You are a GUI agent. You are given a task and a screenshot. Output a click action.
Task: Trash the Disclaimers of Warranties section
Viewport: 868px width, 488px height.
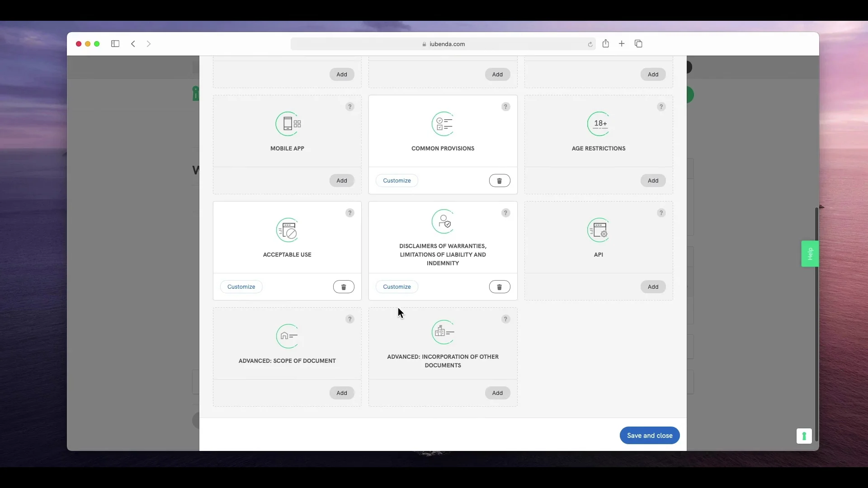click(x=500, y=287)
